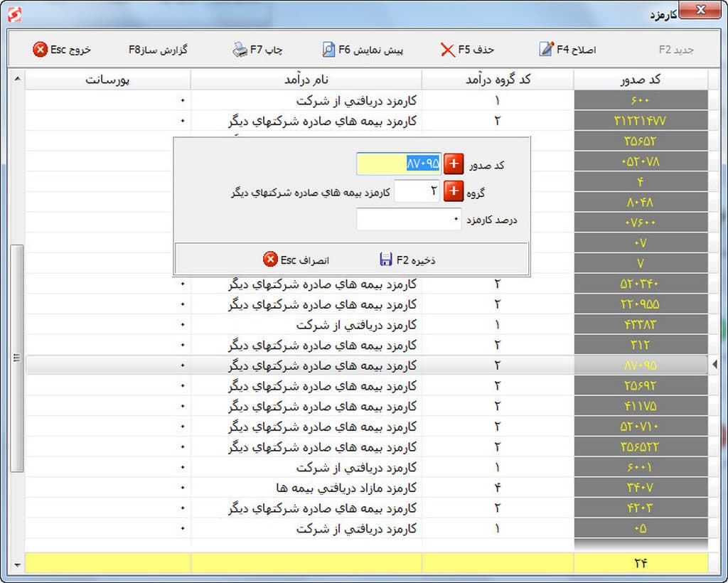The height and width of the screenshot is (583, 728).
Task: Click the red X delete (حذف F5) icon
Action: (447, 50)
